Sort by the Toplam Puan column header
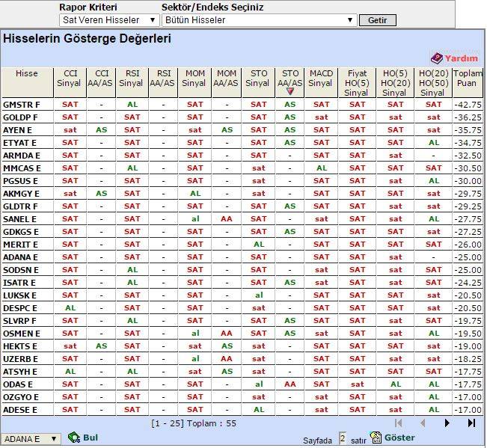This screenshot has height=448, width=487. (x=468, y=79)
